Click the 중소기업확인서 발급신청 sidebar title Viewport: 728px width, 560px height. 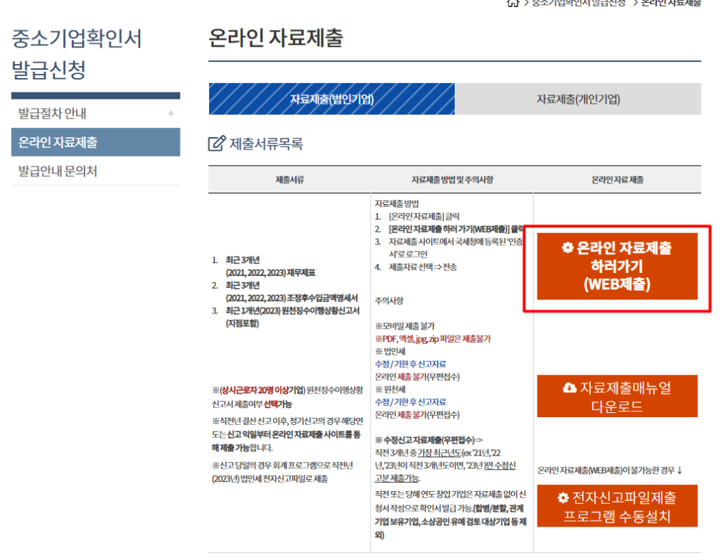[76, 54]
